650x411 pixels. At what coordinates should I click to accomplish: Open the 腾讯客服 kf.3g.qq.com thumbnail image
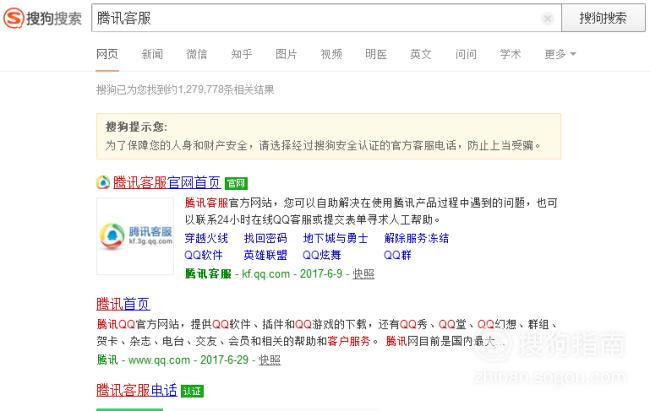pyautogui.click(x=135, y=236)
